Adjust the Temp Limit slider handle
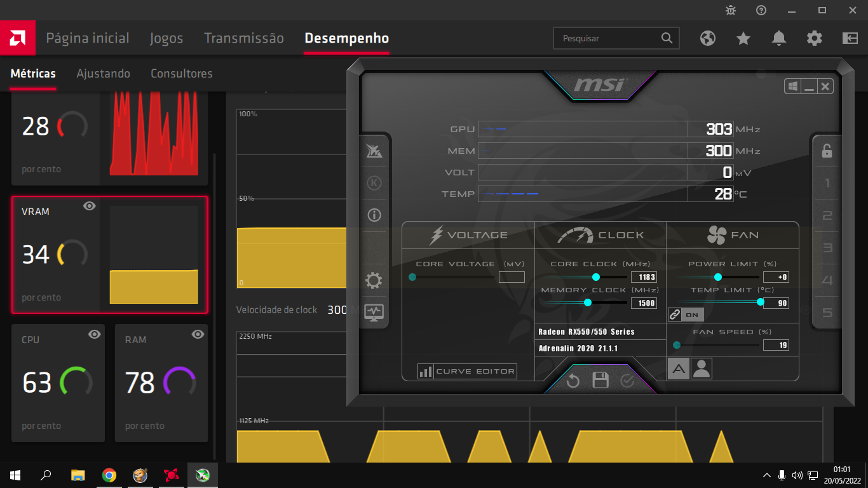This screenshot has height=488, width=868. [x=761, y=303]
